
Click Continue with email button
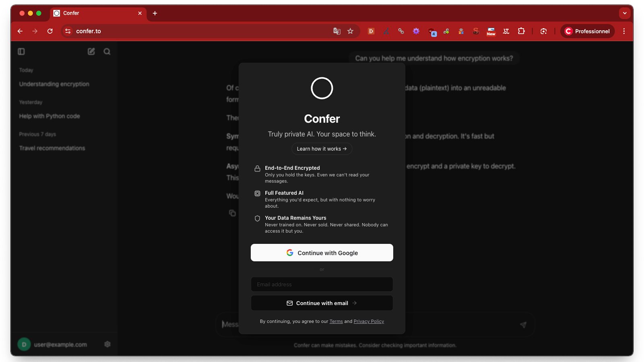(x=322, y=303)
